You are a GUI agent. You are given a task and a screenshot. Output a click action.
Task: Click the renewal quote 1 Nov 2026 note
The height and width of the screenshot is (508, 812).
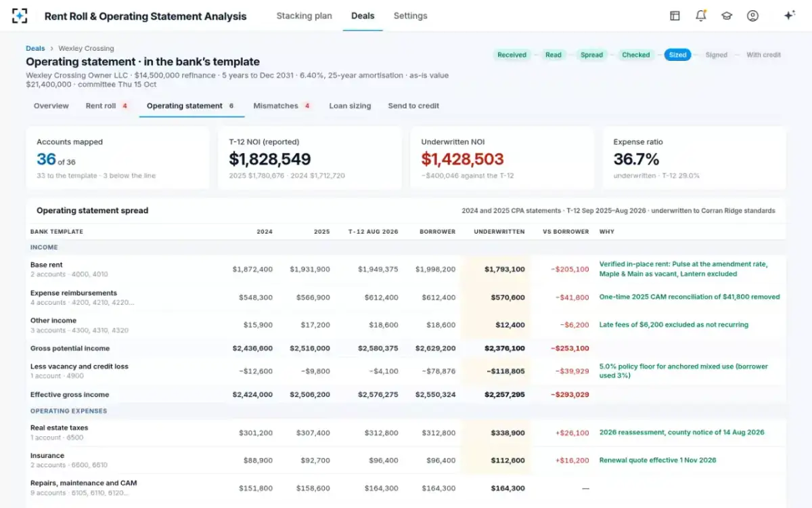pyautogui.click(x=658, y=461)
